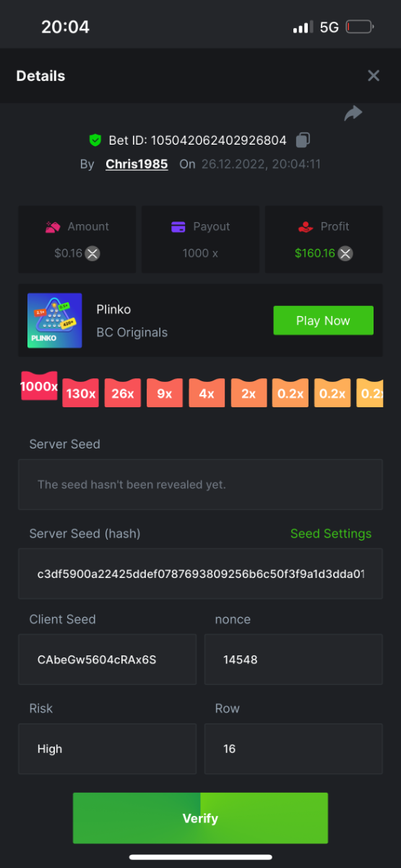Click the green Verify button
This screenshot has width=401, height=868.
(200, 818)
